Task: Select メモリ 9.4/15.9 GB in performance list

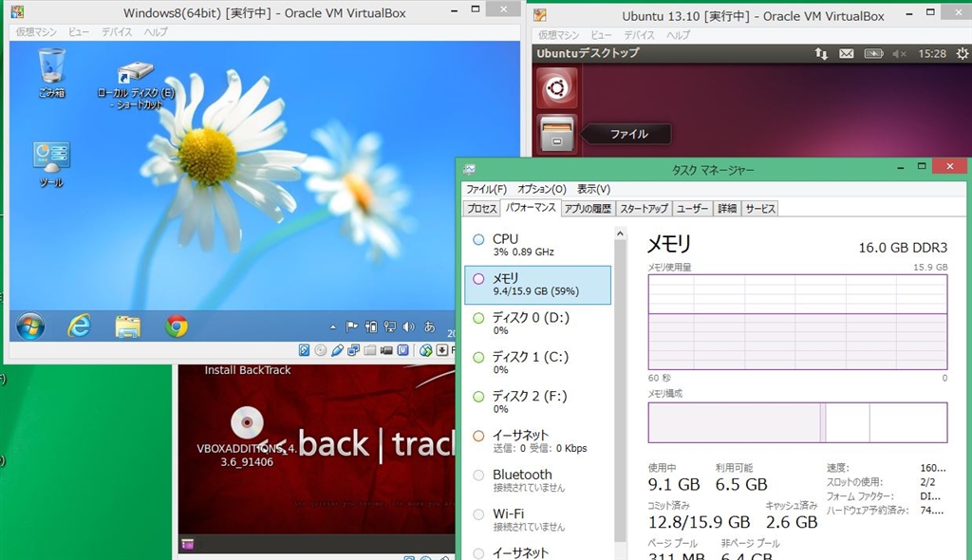Action: (537, 285)
